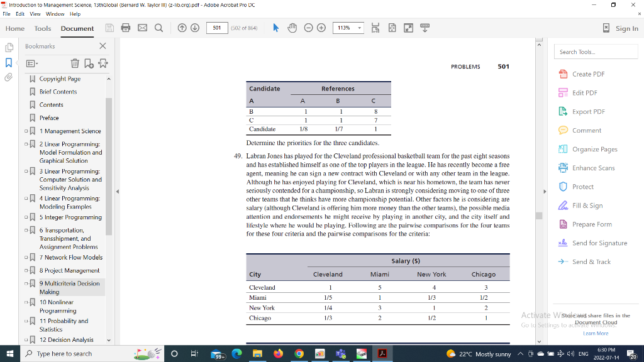Open the File menu

coord(6,14)
